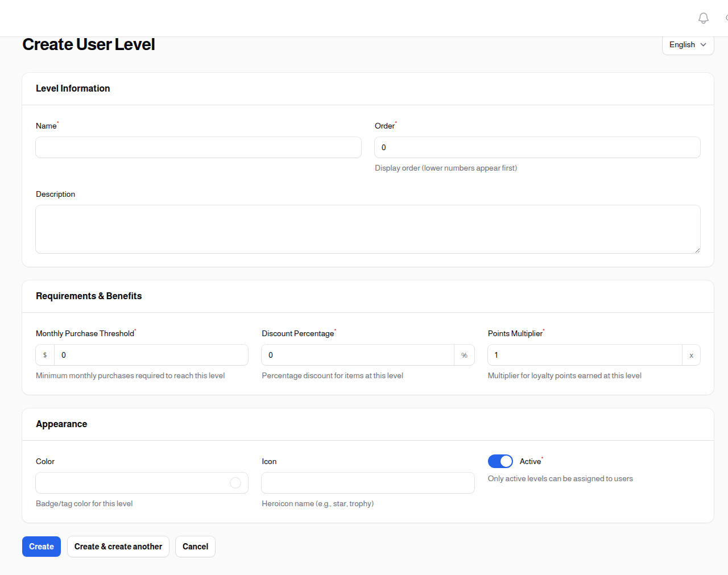
Task: Focus the Points Multiplier input
Action: 585,354
